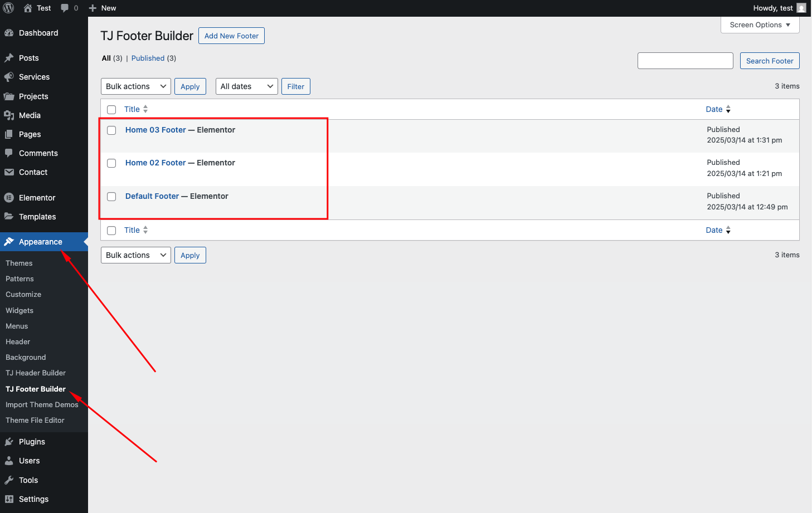
Task: Click the Posts pushpin icon
Action: click(9, 58)
